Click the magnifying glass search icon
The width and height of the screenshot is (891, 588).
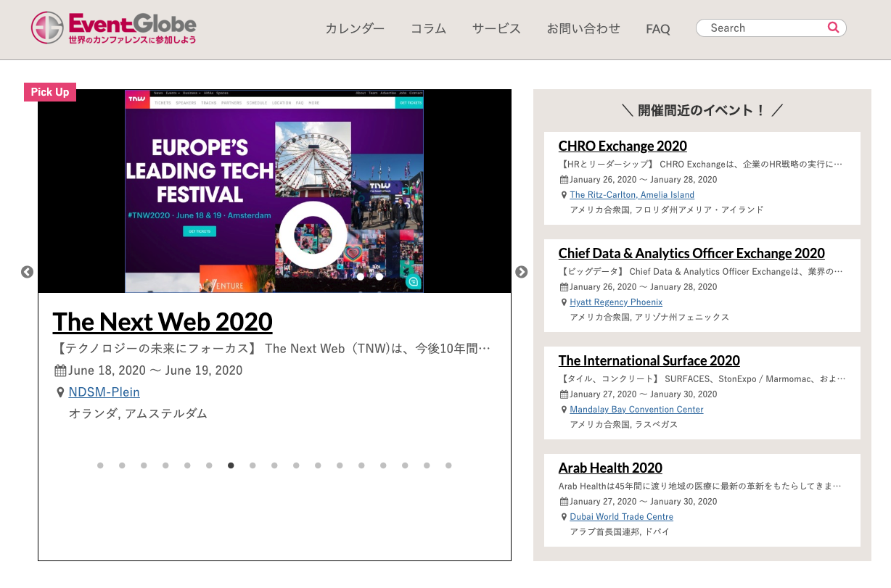(833, 28)
